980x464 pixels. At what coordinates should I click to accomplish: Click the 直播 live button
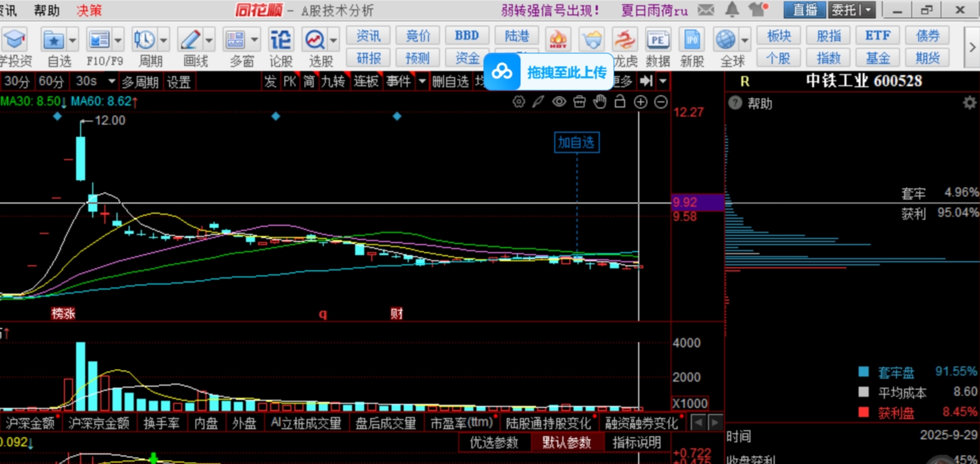(805, 10)
